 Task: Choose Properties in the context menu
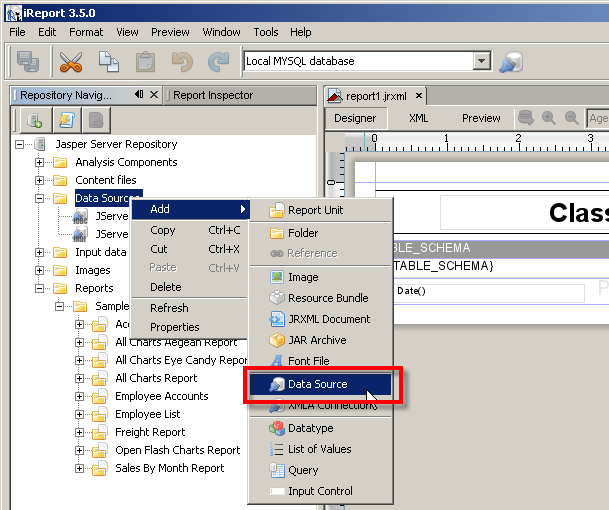click(190, 327)
